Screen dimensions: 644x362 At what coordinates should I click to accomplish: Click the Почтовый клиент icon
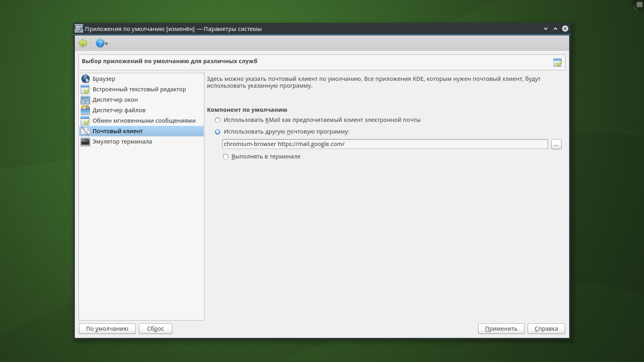click(x=85, y=131)
